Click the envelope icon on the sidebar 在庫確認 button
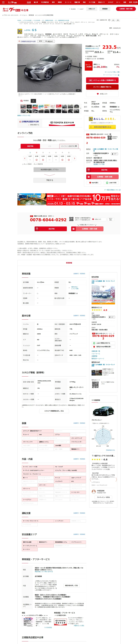This screenshot has width=138, height=644. tap(88, 177)
